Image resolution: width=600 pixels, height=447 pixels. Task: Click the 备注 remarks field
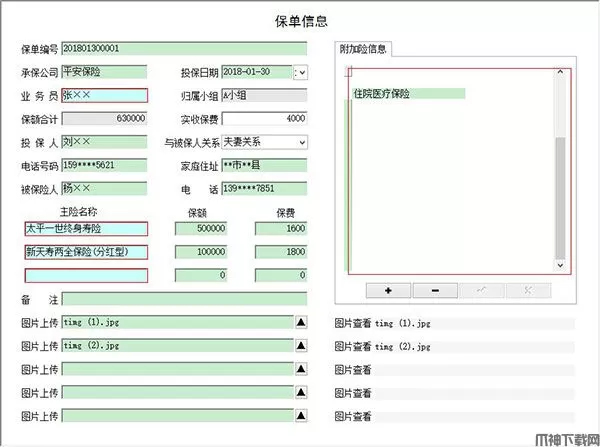184,299
